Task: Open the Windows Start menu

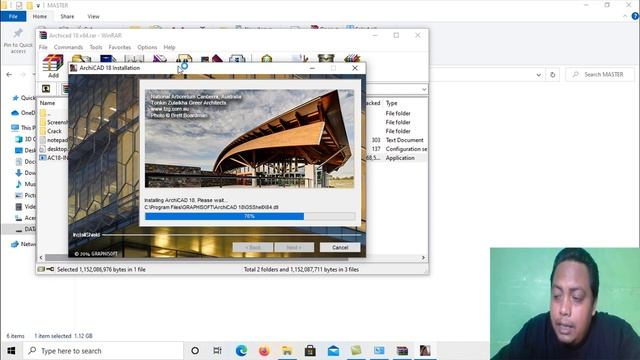Action: tap(11, 351)
